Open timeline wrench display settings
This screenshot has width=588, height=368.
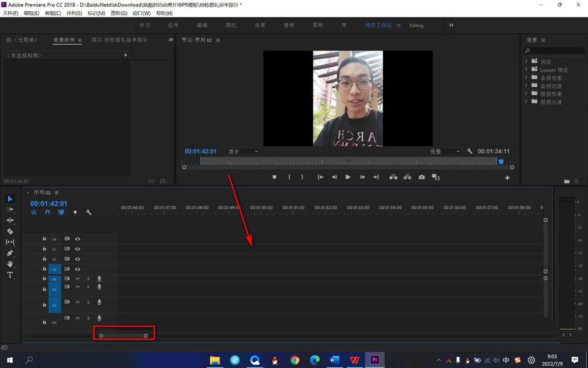(89, 212)
